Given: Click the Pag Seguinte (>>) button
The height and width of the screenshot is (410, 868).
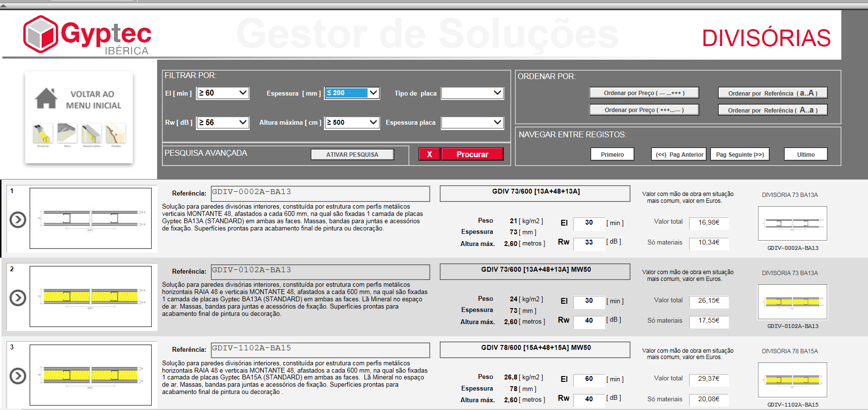Looking at the screenshot, I should (x=740, y=154).
